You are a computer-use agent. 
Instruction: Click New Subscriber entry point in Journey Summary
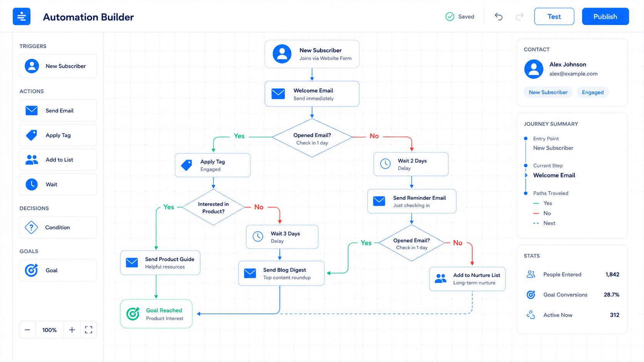coord(553,148)
